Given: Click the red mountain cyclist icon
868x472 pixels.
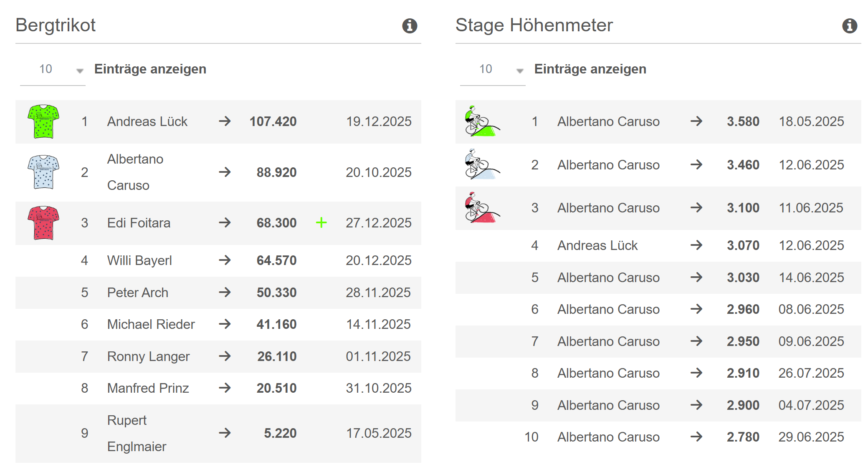Looking at the screenshot, I should (481, 207).
